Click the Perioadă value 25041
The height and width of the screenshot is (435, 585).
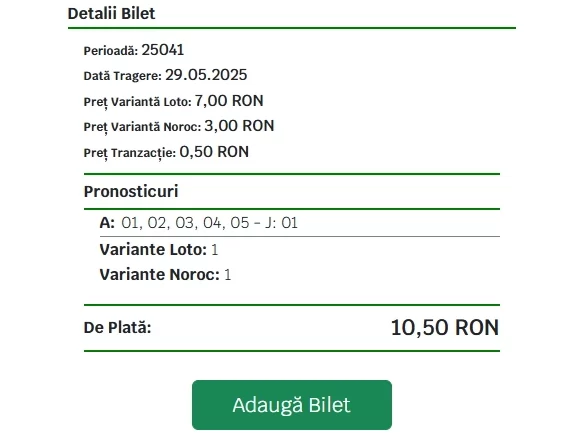(x=163, y=50)
